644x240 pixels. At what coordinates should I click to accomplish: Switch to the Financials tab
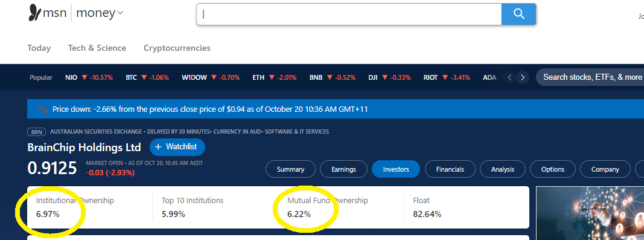tap(450, 169)
